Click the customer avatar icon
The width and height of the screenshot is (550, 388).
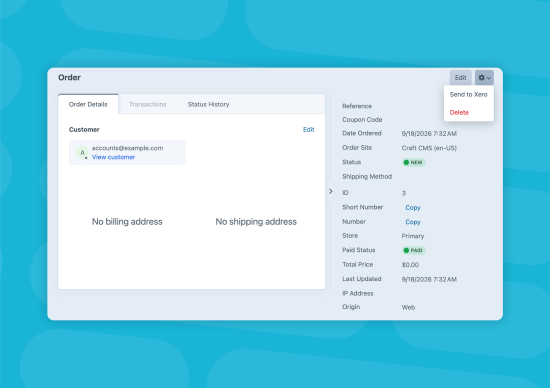tap(82, 153)
